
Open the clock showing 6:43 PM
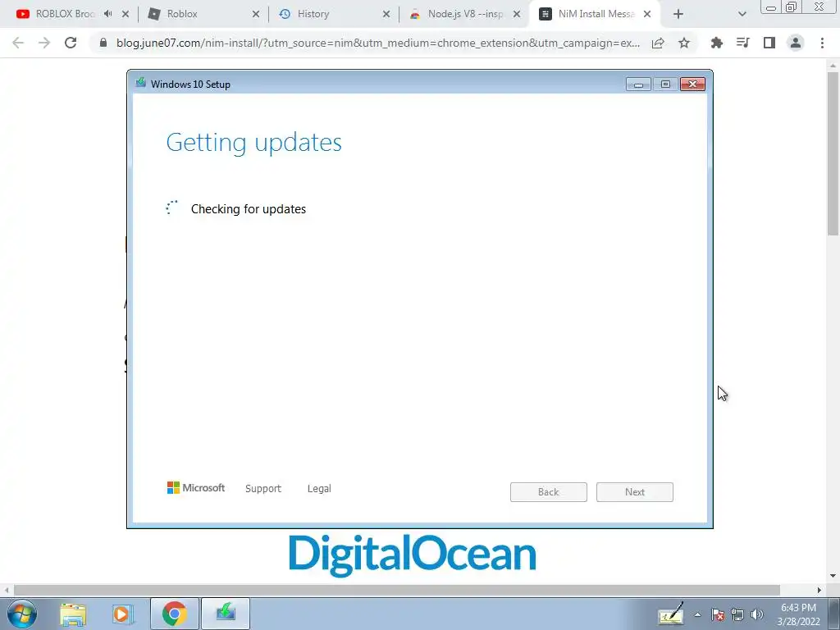point(798,614)
